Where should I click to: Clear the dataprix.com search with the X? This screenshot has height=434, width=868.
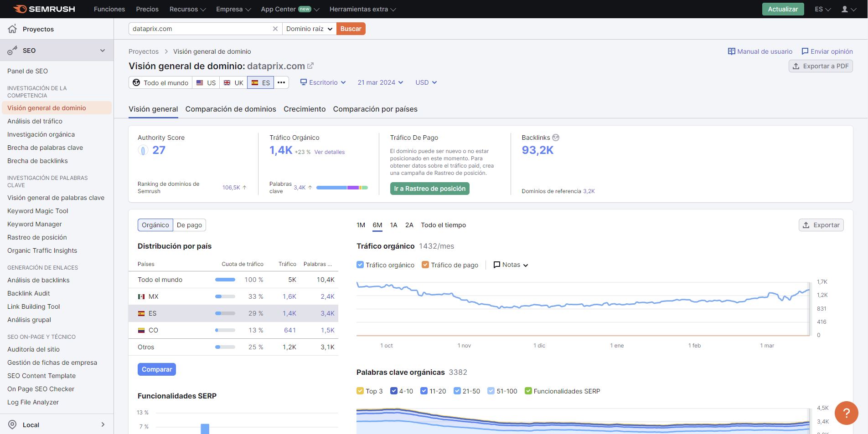275,29
